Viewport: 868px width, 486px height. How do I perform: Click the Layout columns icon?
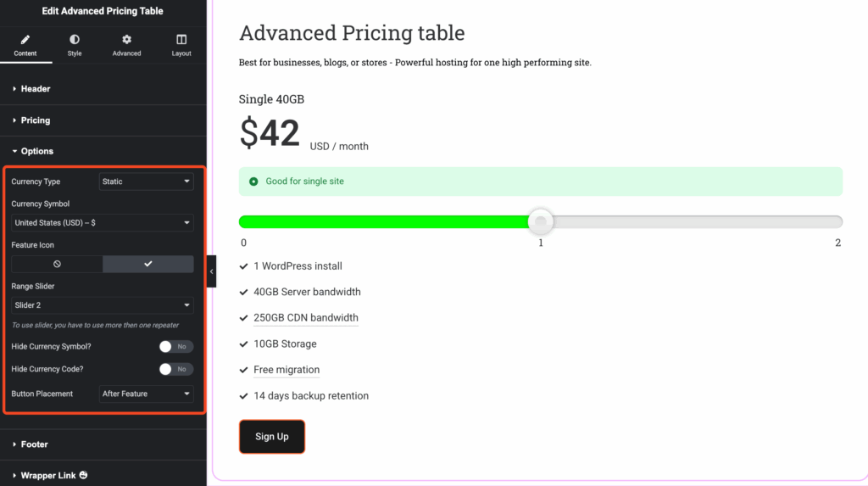point(181,40)
